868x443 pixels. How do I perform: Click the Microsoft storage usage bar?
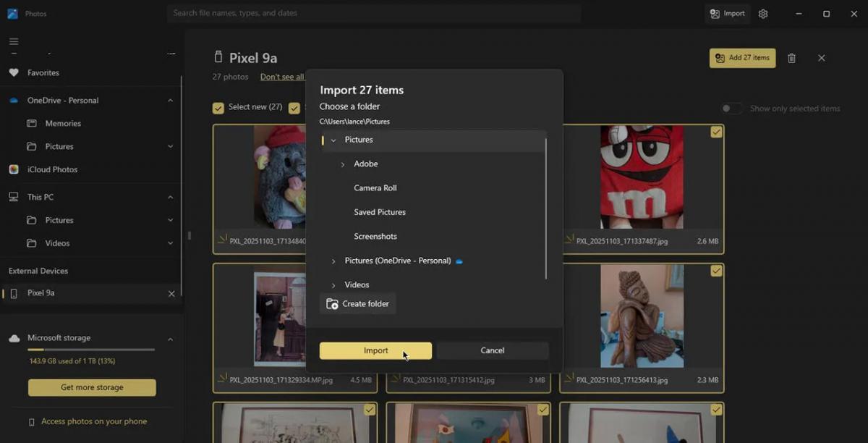(x=91, y=350)
